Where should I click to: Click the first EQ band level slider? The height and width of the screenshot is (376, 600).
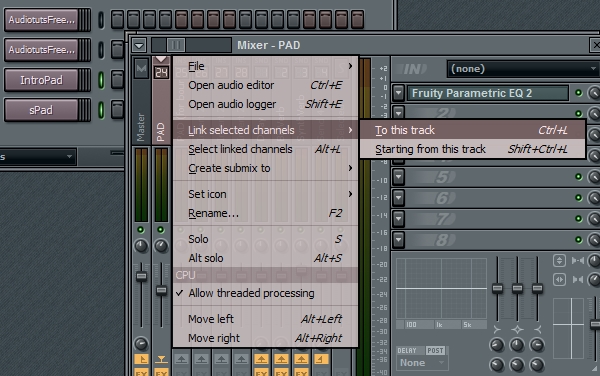497,288
